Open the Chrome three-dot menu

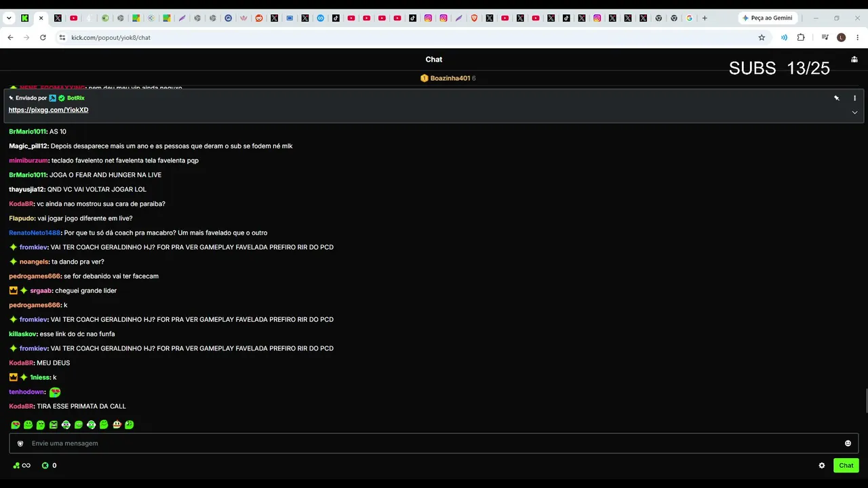click(x=857, y=37)
